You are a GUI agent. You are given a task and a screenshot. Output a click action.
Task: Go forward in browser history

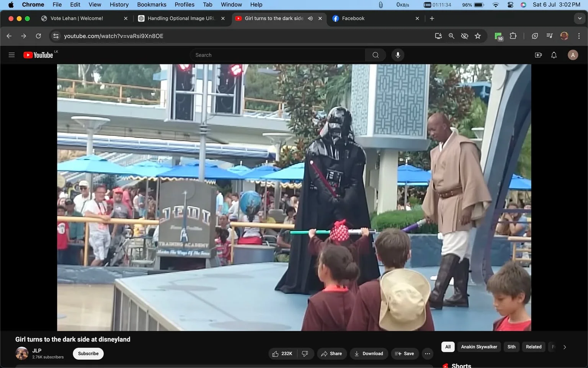click(24, 36)
